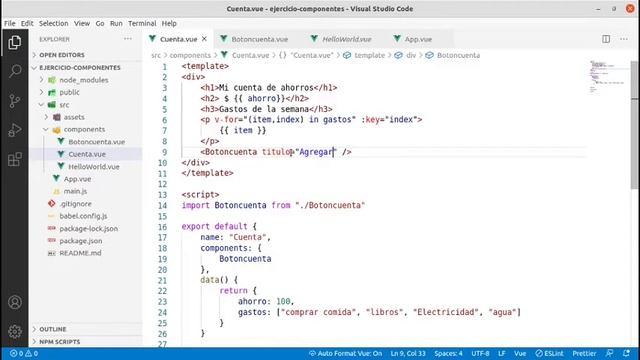
Task: Click the notifications bell in status bar
Action: (x=627, y=353)
